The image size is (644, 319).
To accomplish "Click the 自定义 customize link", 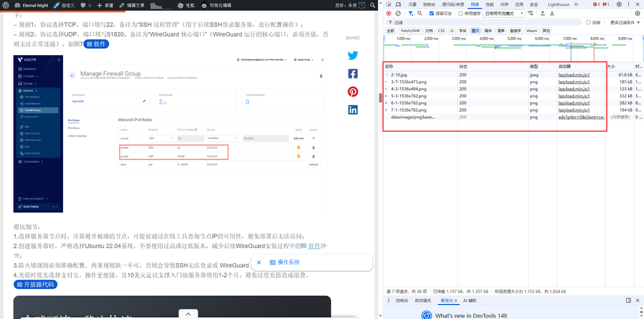I will click(x=64, y=5).
